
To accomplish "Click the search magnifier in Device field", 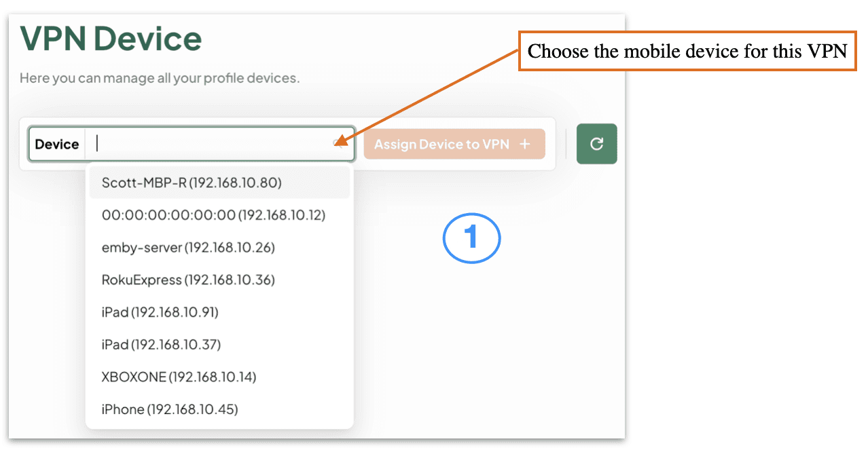I will tap(339, 143).
